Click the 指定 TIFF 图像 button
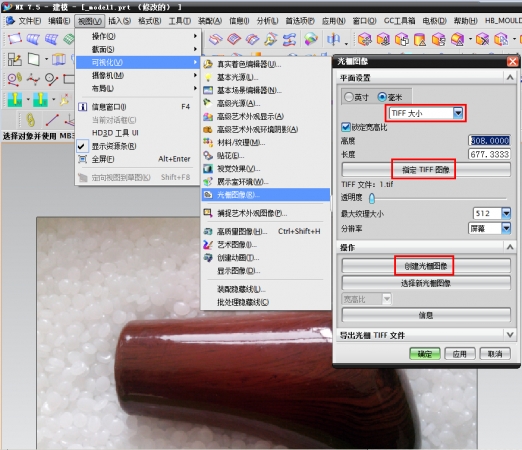 point(426,170)
